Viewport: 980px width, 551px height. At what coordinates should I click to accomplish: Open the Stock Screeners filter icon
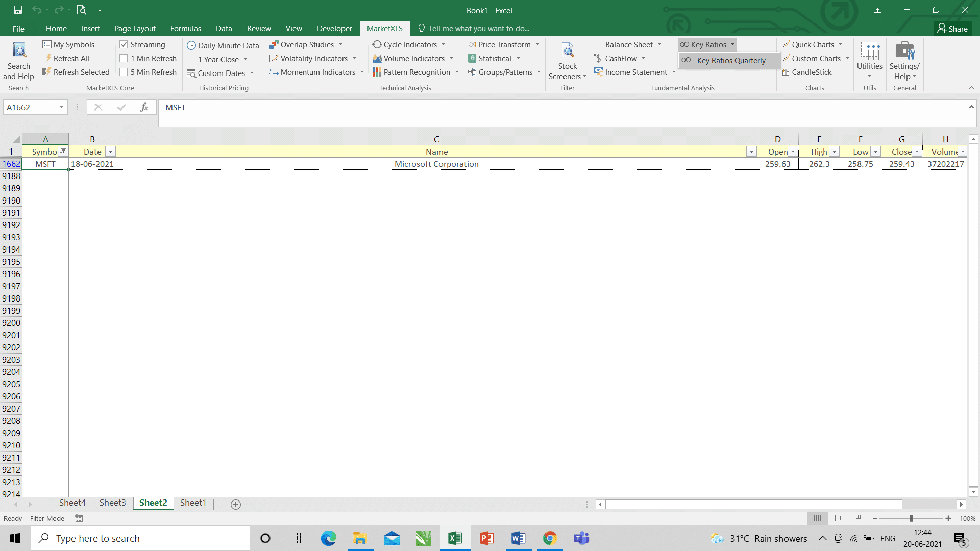click(568, 51)
